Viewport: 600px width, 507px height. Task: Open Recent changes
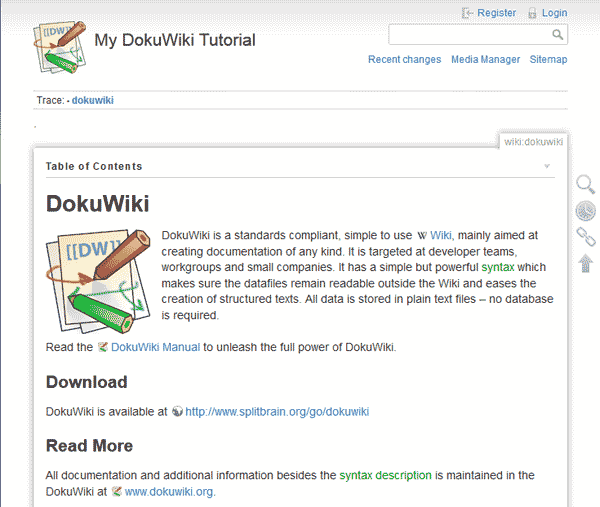pos(404,60)
